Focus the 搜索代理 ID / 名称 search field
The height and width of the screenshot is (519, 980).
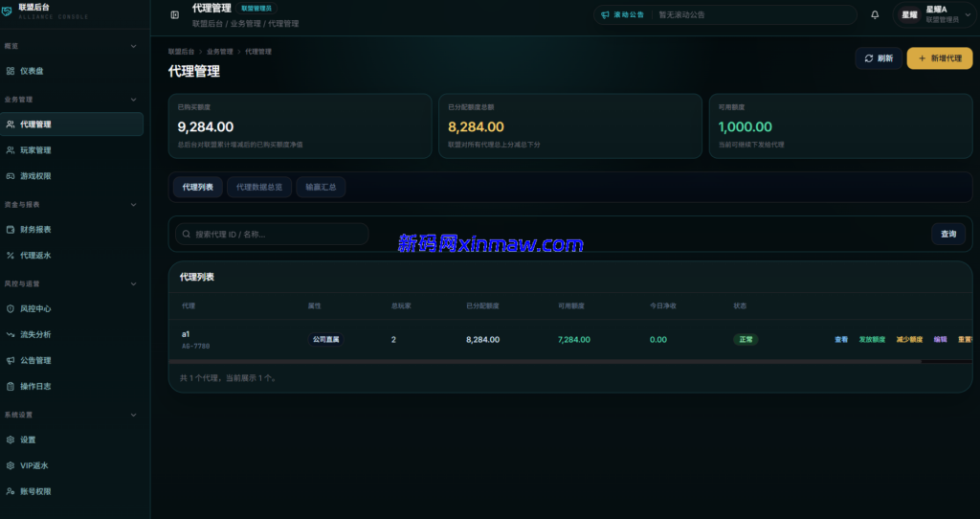[x=272, y=234]
